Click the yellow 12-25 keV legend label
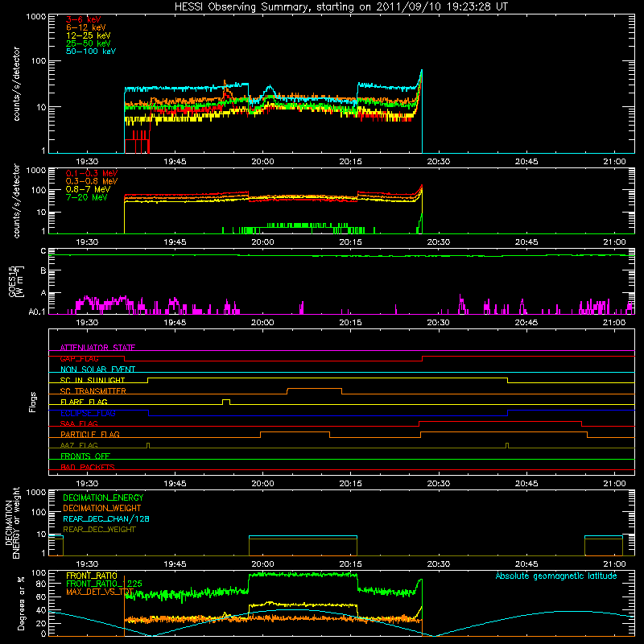Viewport: 644px width, 644px height. [x=89, y=35]
